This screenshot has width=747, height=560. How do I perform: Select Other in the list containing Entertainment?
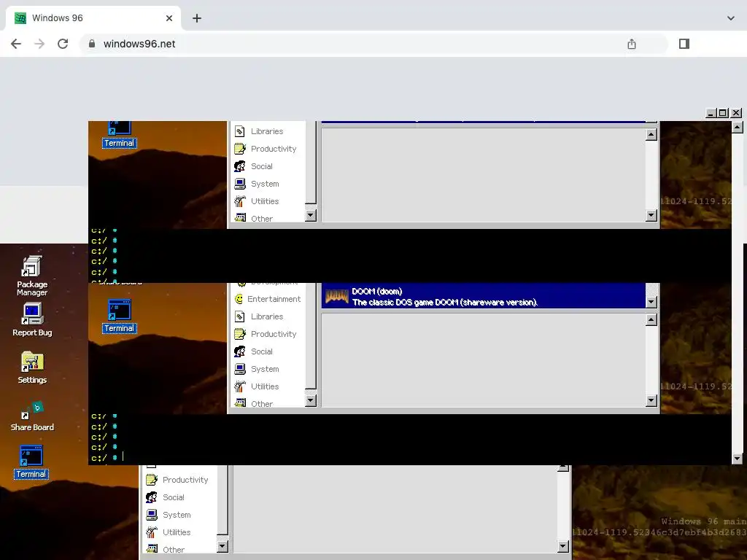click(x=262, y=404)
